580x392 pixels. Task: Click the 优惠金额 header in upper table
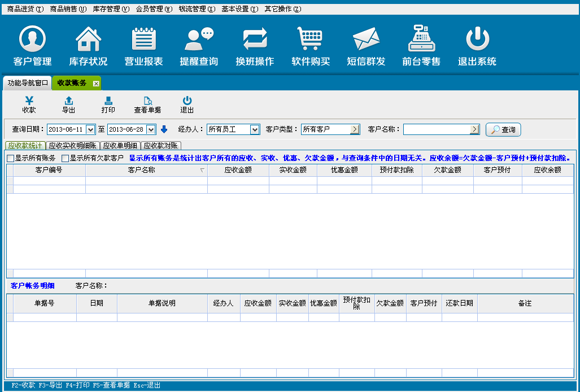point(344,170)
